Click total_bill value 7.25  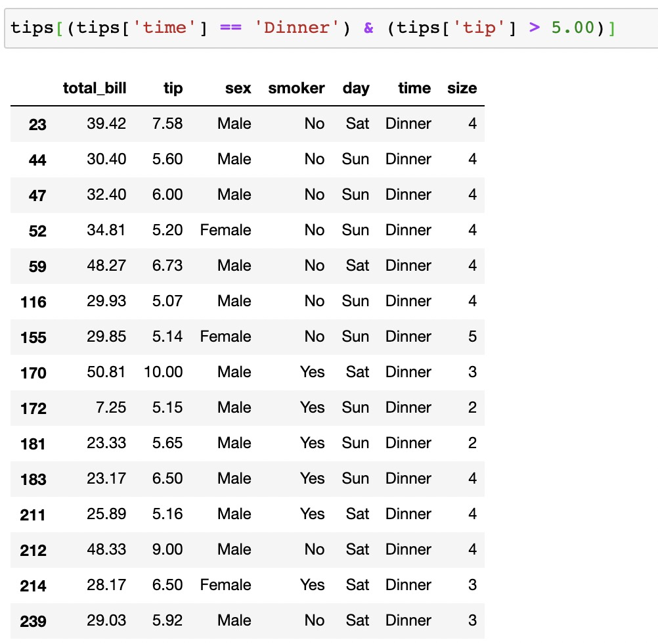click(111, 407)
